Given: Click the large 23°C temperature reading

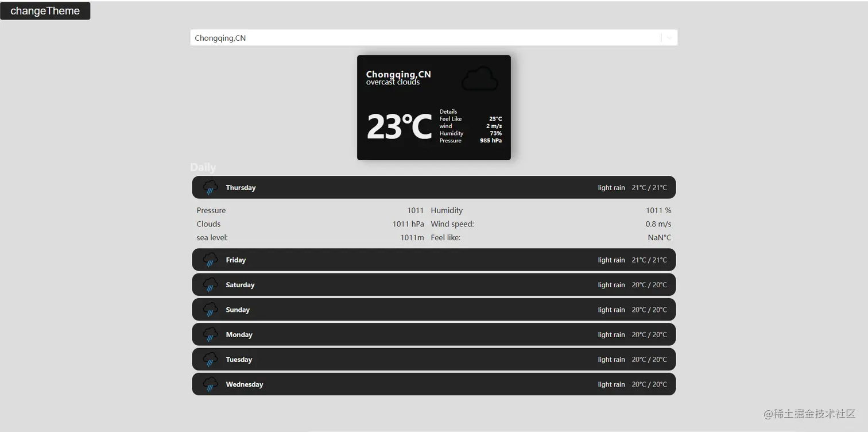Looking at the screenshot, I should pyautogui.click(x=399, y=127).
